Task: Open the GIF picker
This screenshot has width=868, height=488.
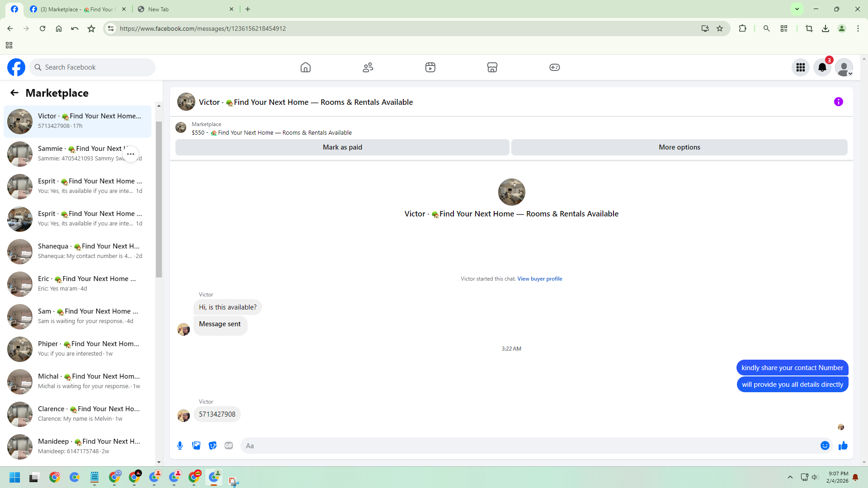Action: point(229,446)
